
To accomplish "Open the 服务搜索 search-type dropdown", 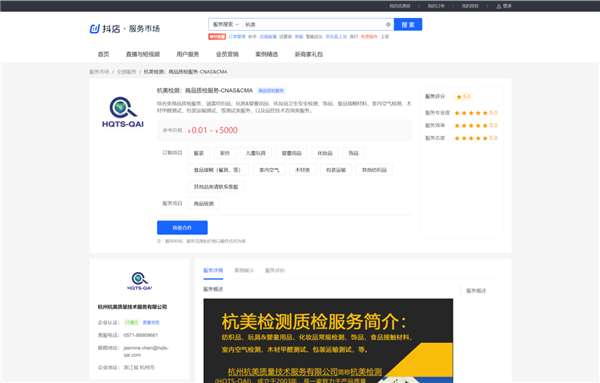I will click(x=225, y=24).
